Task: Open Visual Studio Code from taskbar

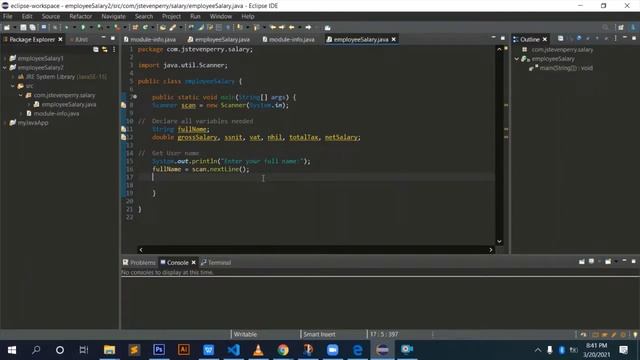Action: pyautogui.click(x=233, y=350)
